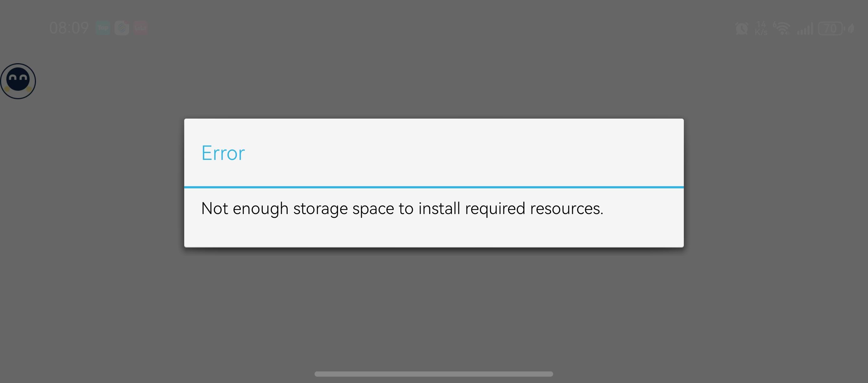Tap the white striped notification icon
Image resolution: width=868 pixels, height=383 pixels.
point(122,28)
